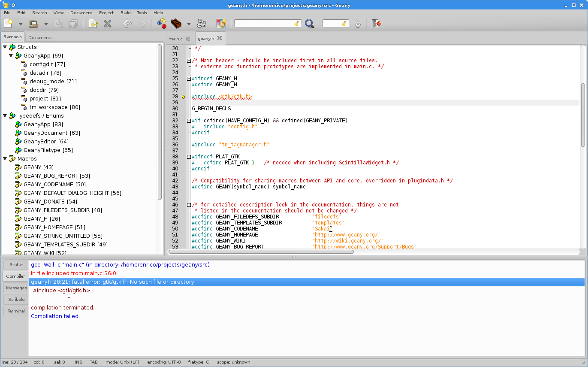Select the tm_workspace [80] member

[55, 107]
